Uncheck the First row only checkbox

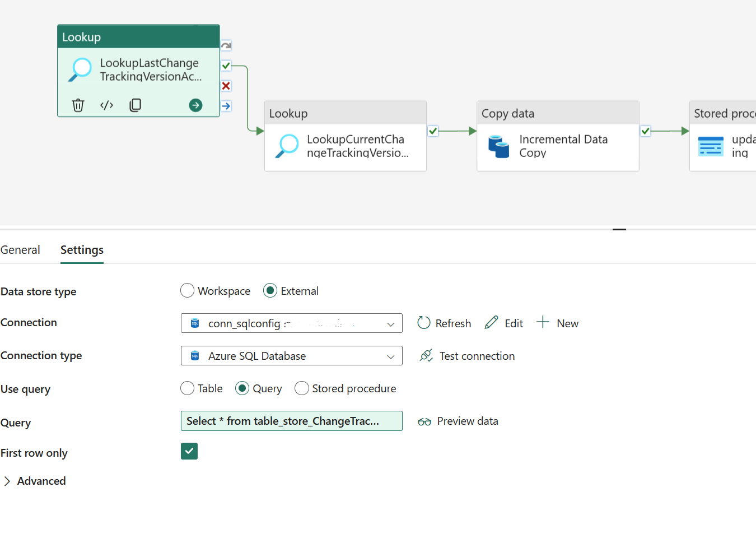[189, 451]
